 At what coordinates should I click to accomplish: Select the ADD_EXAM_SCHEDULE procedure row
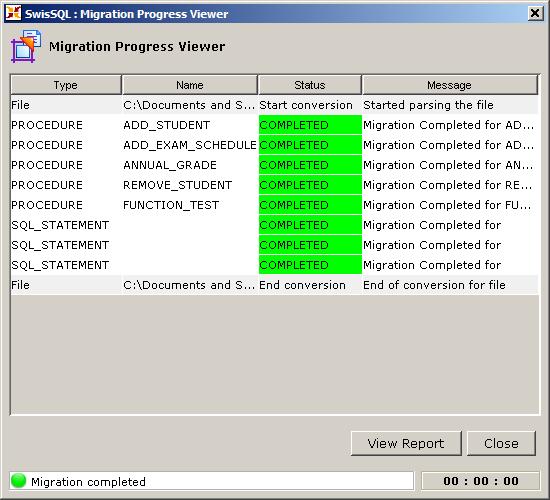click(x=274, y=145)
